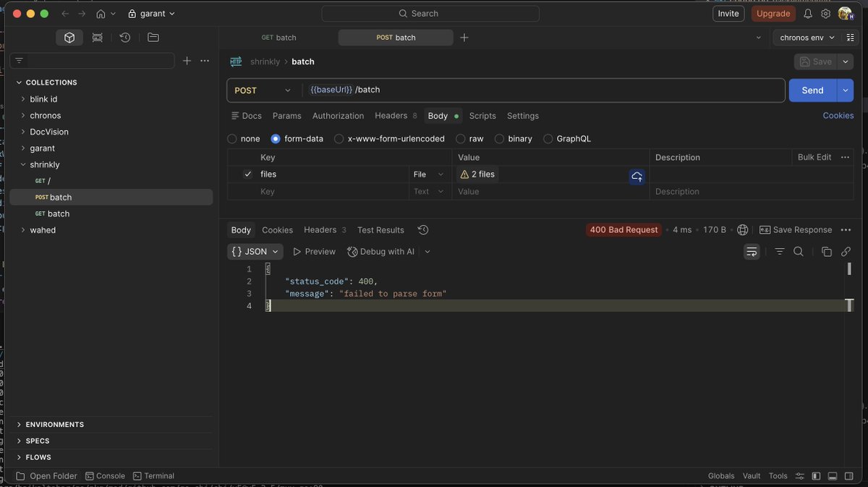Collapse the shrinkly collection
This screenshot has height=487, width=868.
(22, 165)
